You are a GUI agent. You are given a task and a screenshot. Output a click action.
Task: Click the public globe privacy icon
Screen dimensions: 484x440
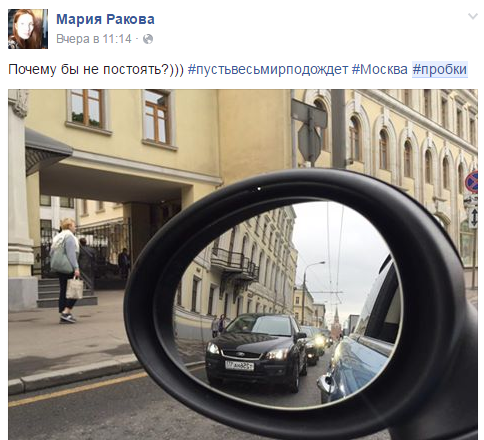[148, 39]
